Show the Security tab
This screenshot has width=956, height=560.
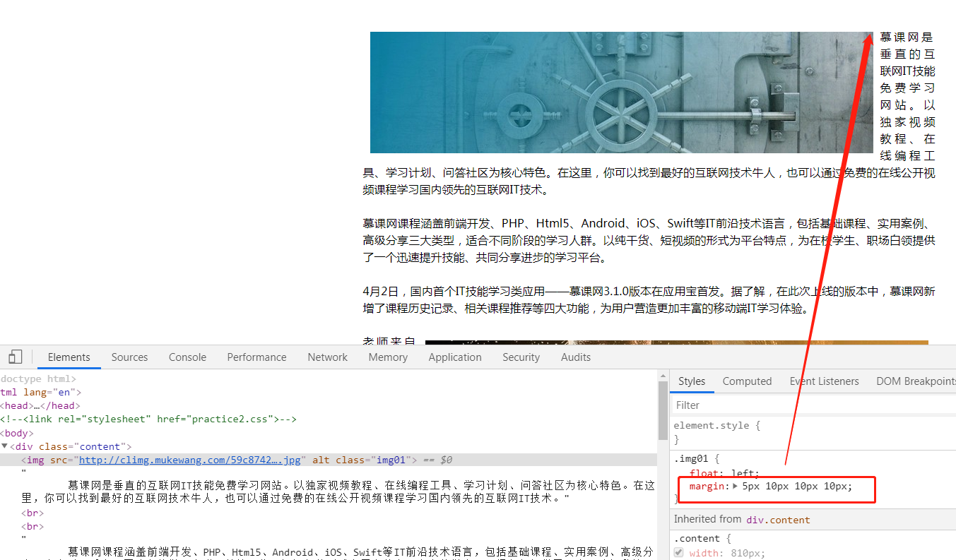point(521,357)
